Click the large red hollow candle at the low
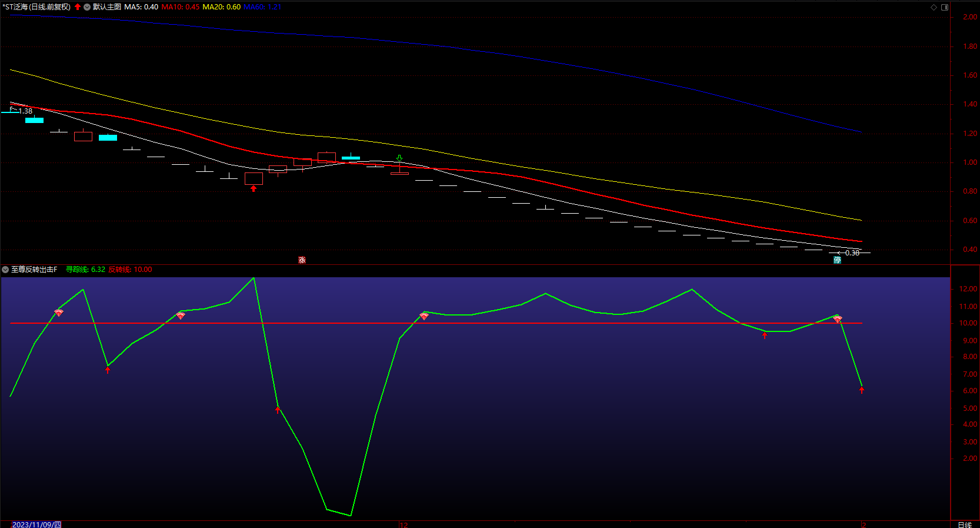The height and width of the screenshot is (528, 980). (x=254, y=178)
